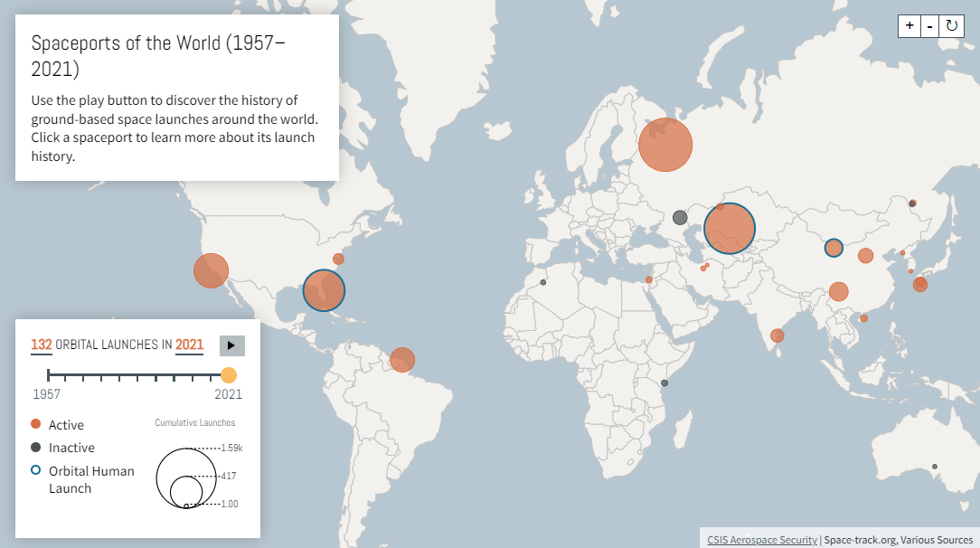Click the zoom out minus button
980x548 pixels.
(x=930, y=26)
